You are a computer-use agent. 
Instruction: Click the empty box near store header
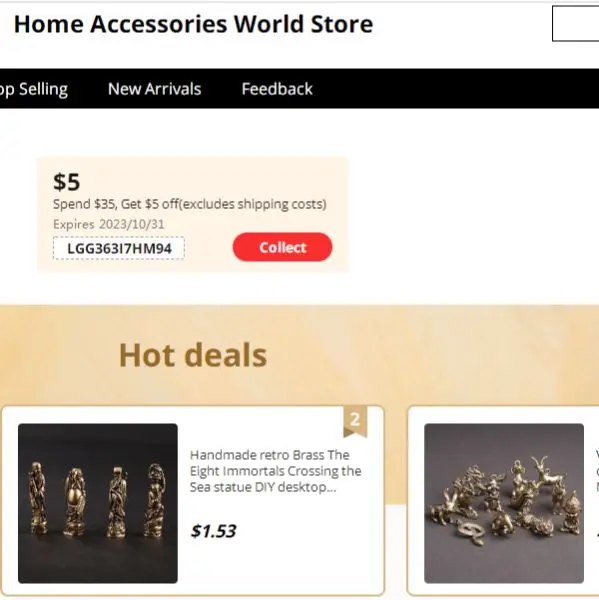(575, 23)
